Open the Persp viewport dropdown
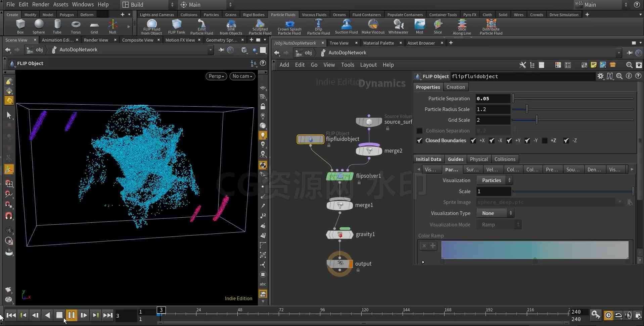This screenshot has width=644, height=326. 216,76
